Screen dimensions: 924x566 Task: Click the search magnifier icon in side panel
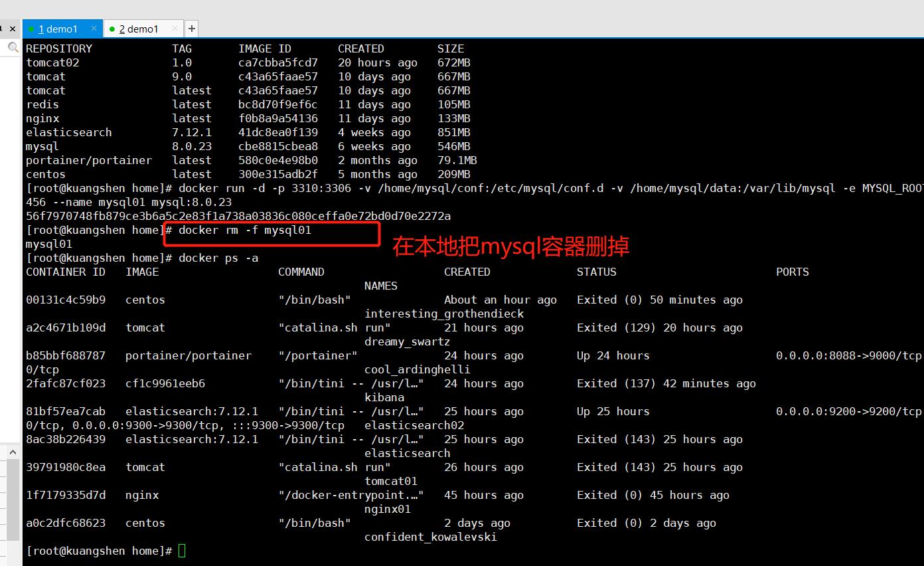pos(13,47)
